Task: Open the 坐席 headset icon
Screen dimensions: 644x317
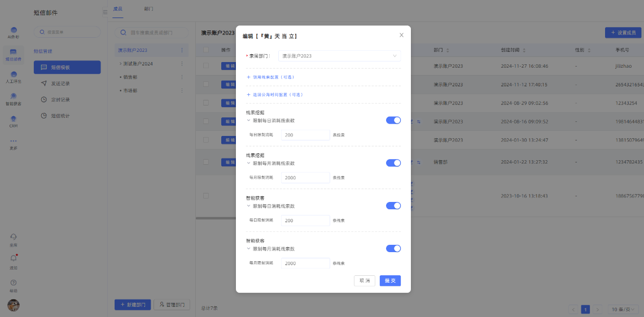Action: coord(14,237)
